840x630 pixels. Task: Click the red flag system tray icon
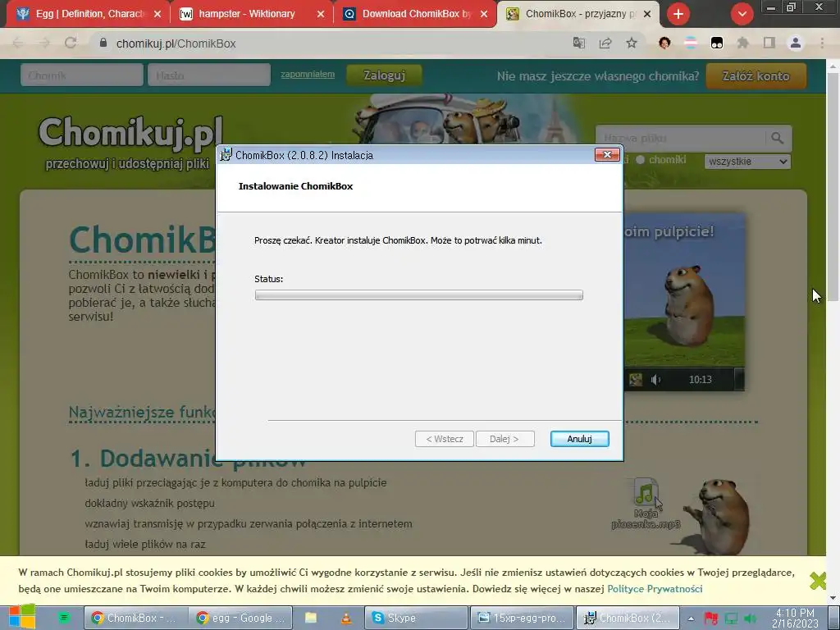[x=711, y=619]
